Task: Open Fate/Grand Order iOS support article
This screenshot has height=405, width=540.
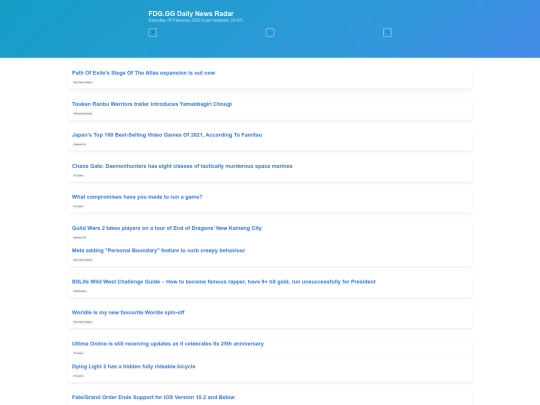Action: coord(153,397)
